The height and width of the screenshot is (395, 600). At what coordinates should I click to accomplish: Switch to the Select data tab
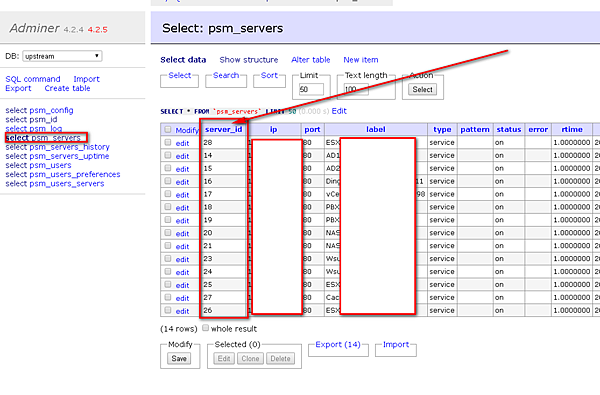(x=183, y=60)
